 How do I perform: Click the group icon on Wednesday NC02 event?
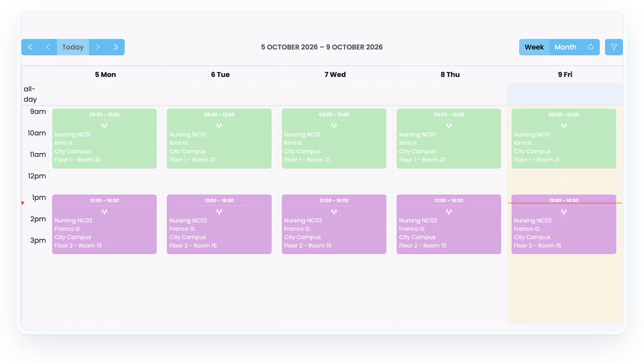tap(334, 212)
